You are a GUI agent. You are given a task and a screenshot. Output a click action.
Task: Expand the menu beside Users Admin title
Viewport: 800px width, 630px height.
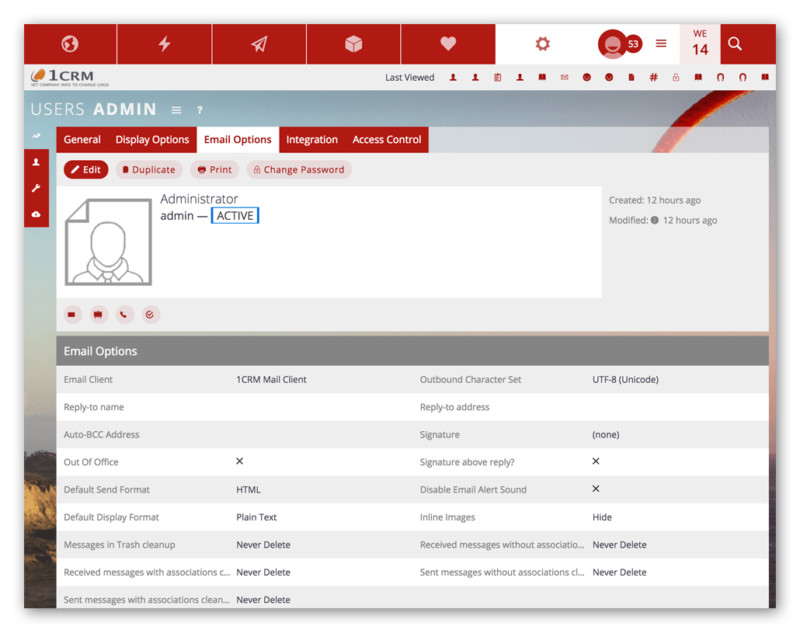pos(176,110)
